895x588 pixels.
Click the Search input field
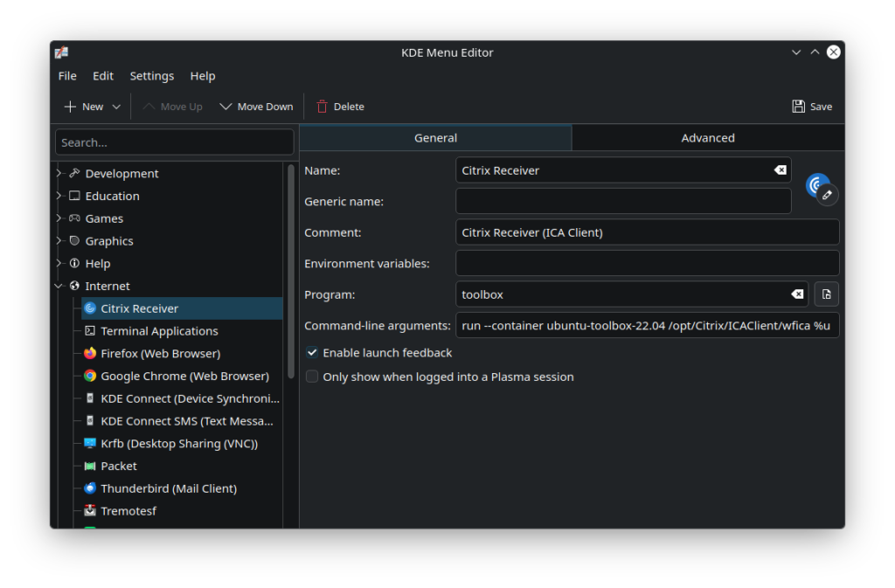point(175,142)
